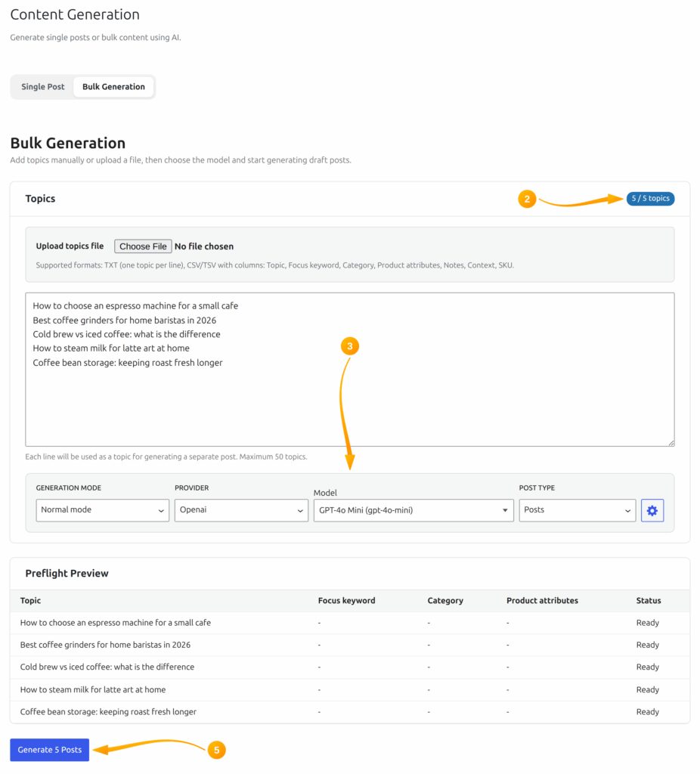Image resolution: width=700 pixels, height=774 pixels.
Task: Click the textarea line 'How to steam milk for latte art at home'
Action: 111,348
